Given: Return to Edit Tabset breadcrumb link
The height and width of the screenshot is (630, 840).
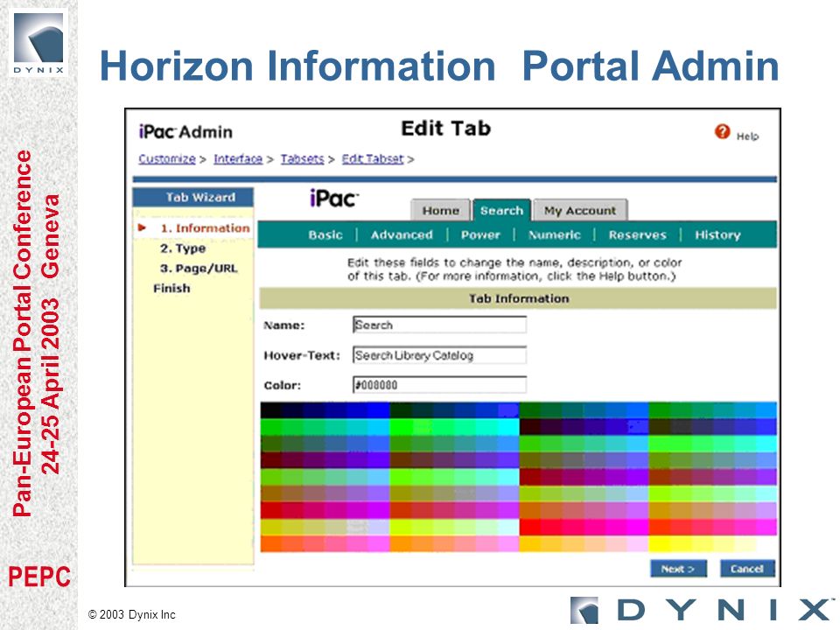Looking at the screenshot, I should click(x=373, y=159).
